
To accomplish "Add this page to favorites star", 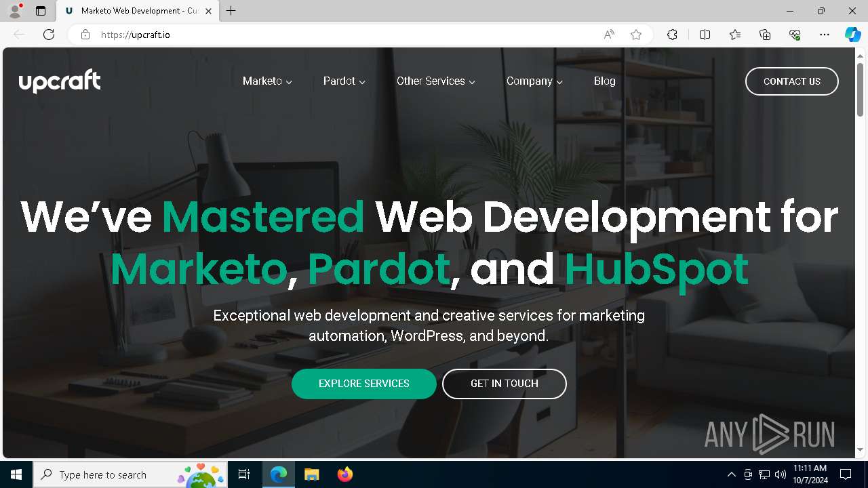I will [x=636, y=35].
